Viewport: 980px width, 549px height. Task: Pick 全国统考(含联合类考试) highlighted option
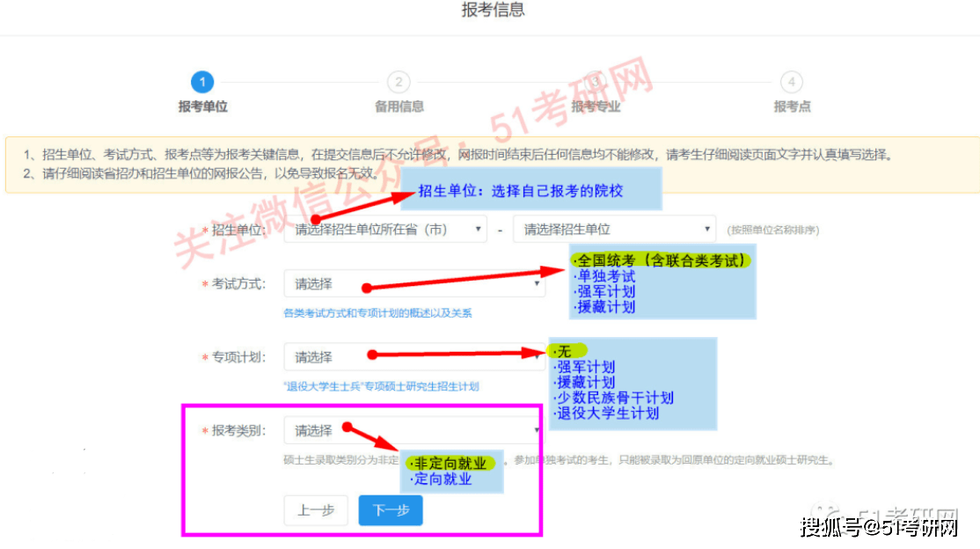pyautogui.click(x=661, y=260)
